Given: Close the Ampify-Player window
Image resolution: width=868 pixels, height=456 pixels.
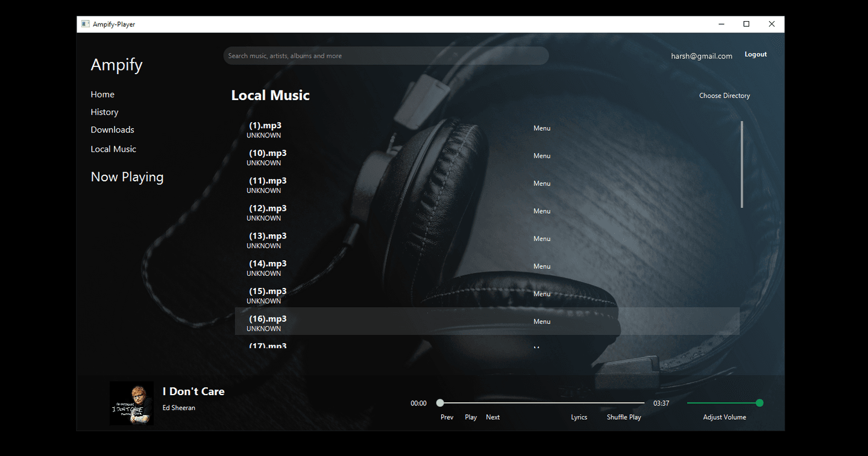Looking at the screenshot, I should (x=772, y=24).
